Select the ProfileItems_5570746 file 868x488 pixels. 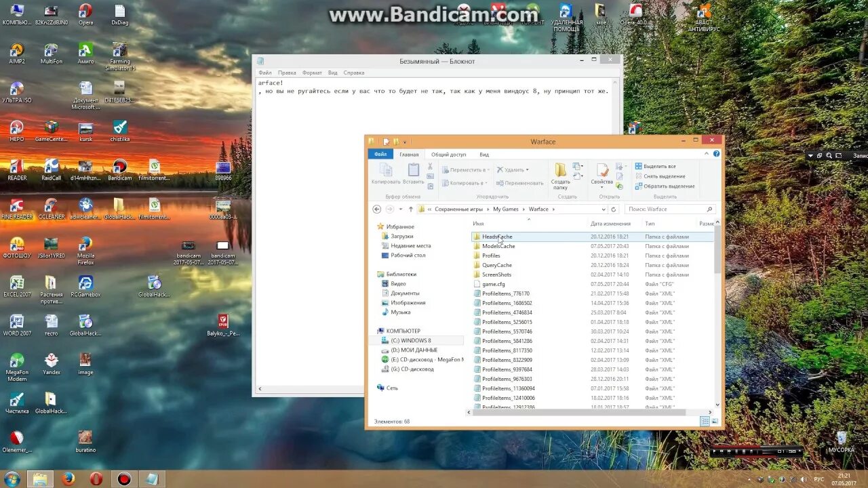(x=507, y=331)
